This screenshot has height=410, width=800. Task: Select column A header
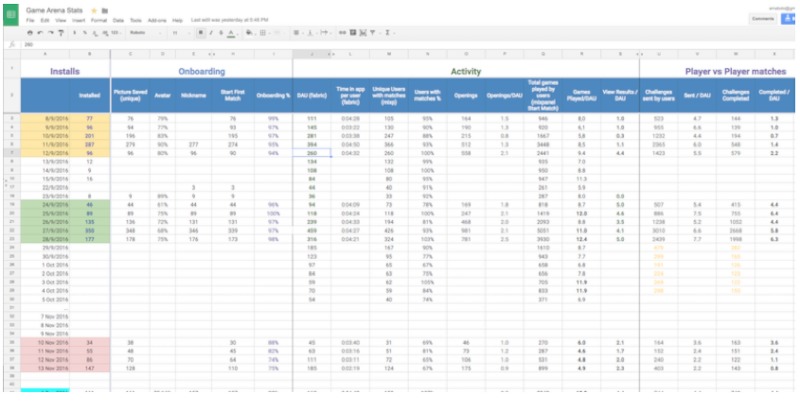tap(45, 54)
